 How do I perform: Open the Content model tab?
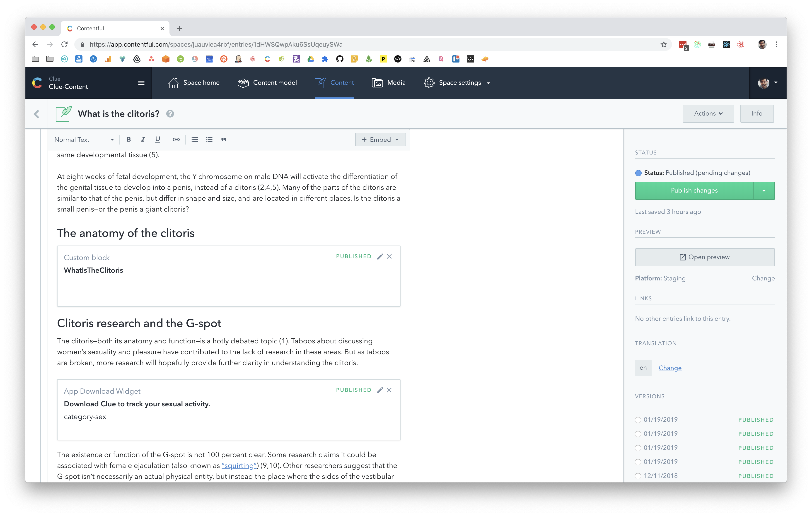[267, 83]
